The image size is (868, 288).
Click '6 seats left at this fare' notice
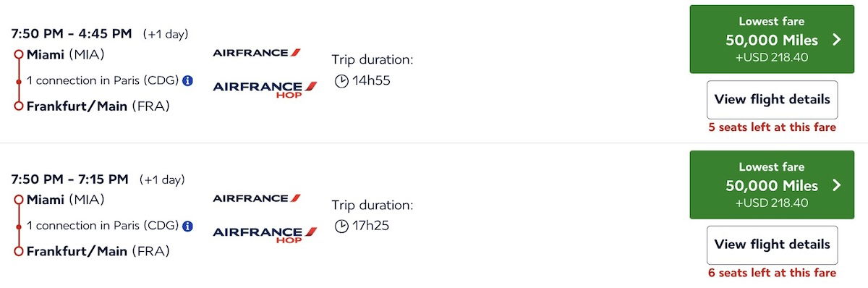click(x=772, y=273)
